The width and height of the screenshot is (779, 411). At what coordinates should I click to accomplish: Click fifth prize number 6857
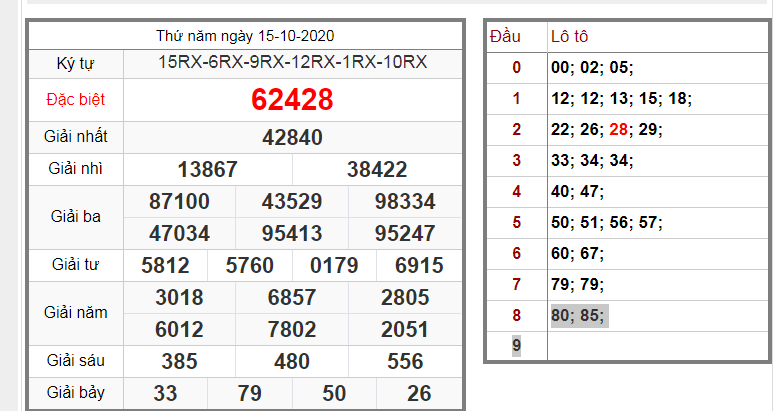[x=292, y=298]
